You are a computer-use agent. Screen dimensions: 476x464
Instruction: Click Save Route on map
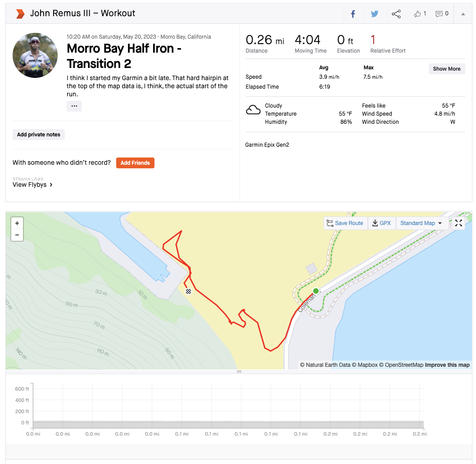[x=345, y=223]
